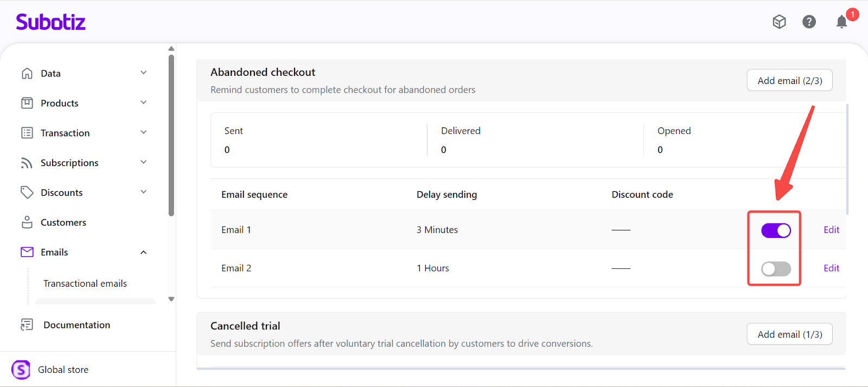Disable the Email 1 toggle
This screenshot has width=868, height=387.
[x=776, y=230]
